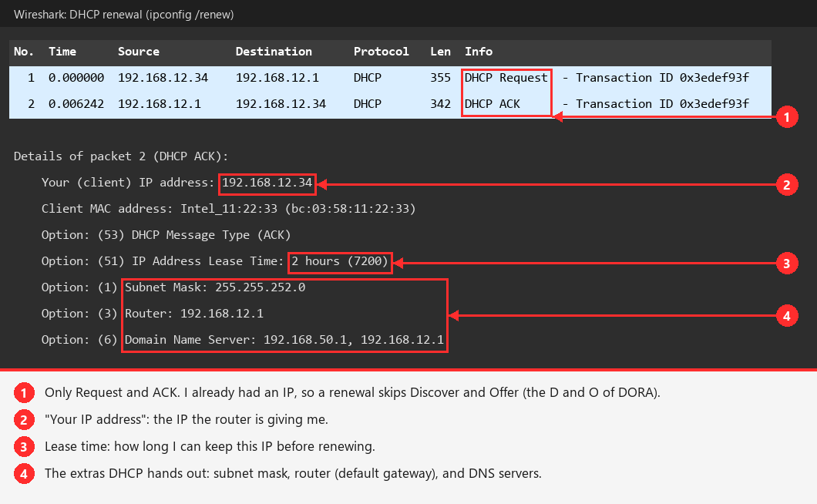
Task: Click the 'Time' column header
Action: click(x=62, y=52)
